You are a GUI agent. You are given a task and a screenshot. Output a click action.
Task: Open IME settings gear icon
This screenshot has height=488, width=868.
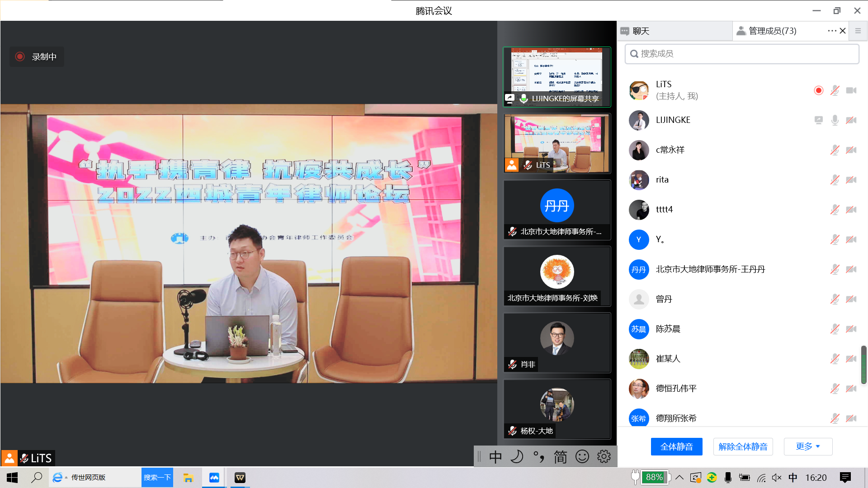(604, 457)
